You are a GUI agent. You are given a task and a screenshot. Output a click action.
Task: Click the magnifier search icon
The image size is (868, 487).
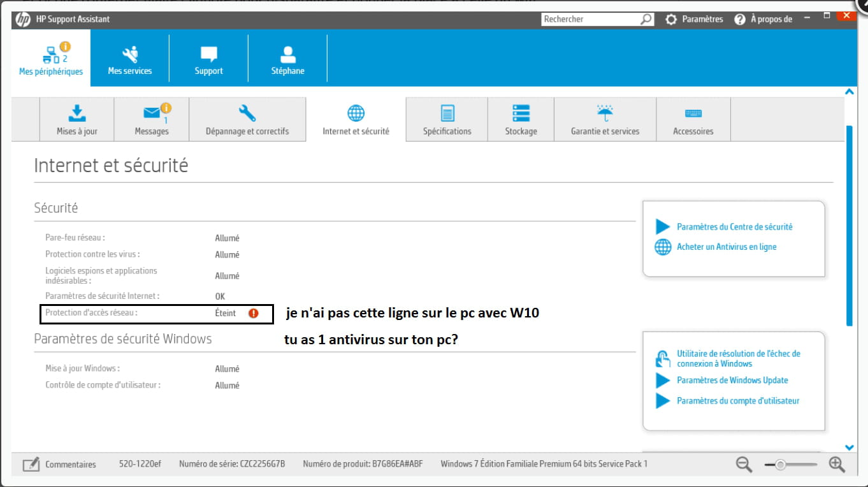pos(646,19)
